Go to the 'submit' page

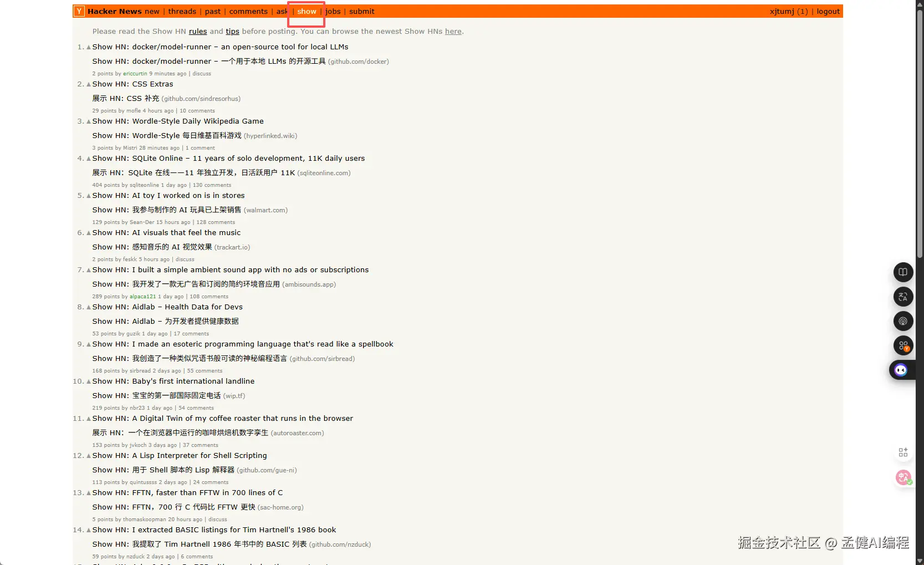(362, 11)
